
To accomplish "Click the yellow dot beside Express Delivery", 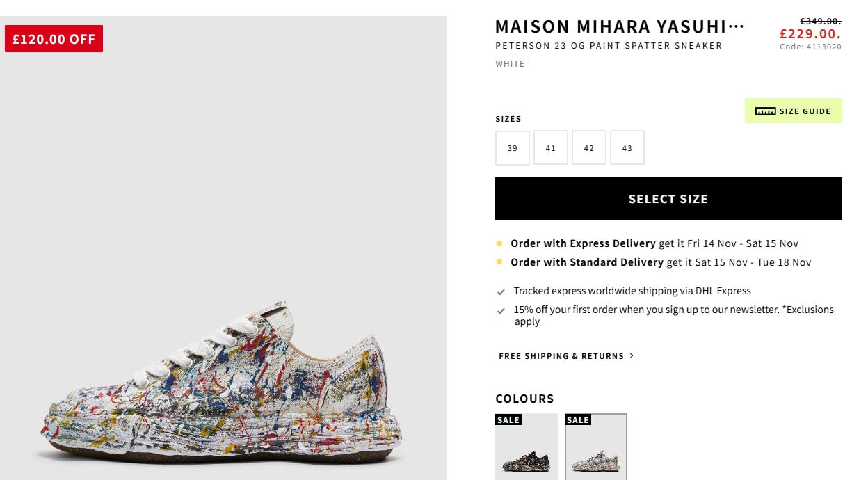I will [x=499, y=243].
